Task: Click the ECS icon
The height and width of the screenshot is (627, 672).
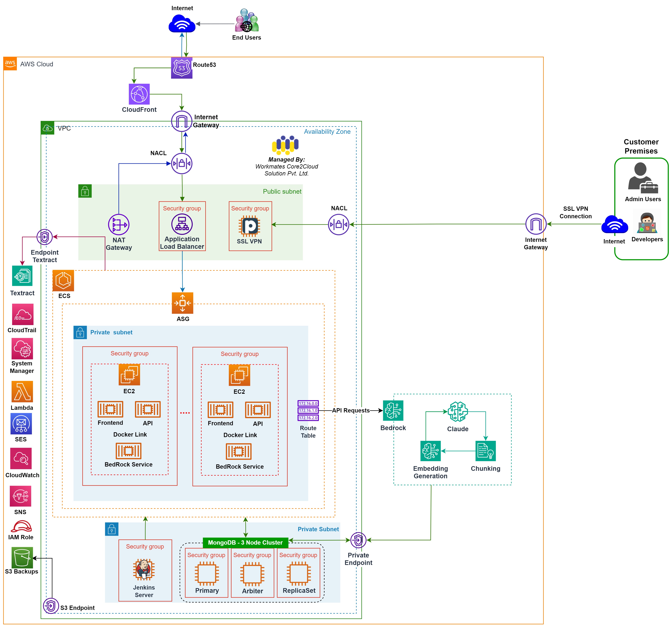Action: [63, 281]
